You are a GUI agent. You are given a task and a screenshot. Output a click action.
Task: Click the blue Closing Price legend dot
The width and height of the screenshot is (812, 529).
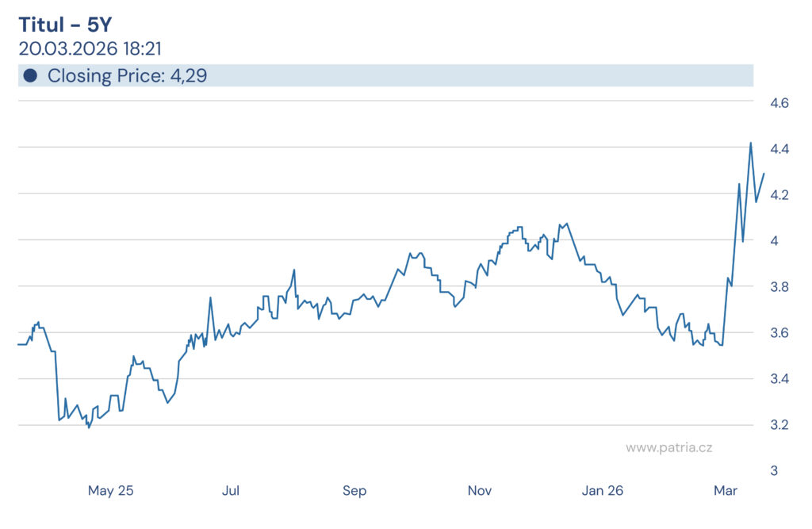pos(31,76)
